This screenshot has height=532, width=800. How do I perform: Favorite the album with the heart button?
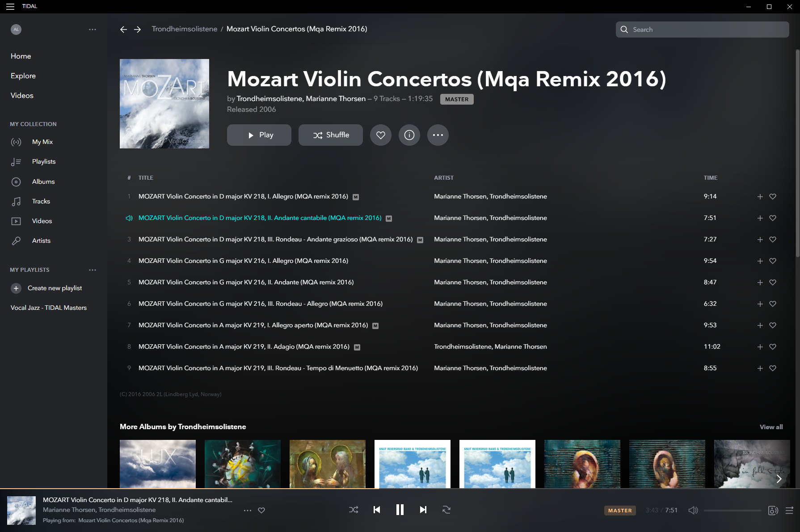pos(381,135)
